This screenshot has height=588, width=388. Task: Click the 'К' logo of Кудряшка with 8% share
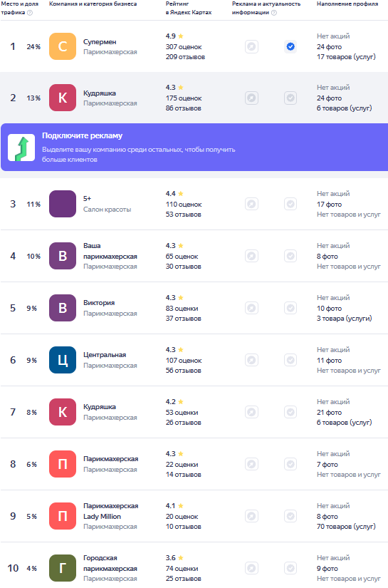(63, 412)
